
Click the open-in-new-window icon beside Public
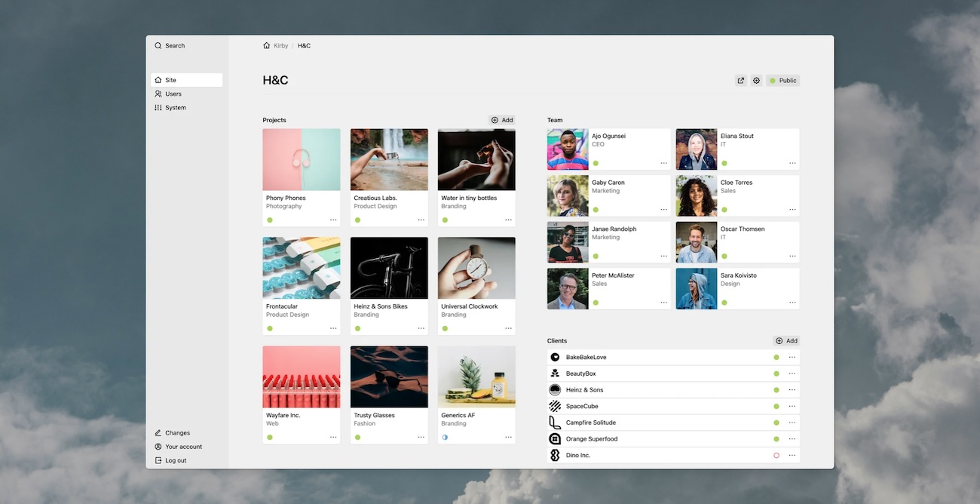coord(741,81)
